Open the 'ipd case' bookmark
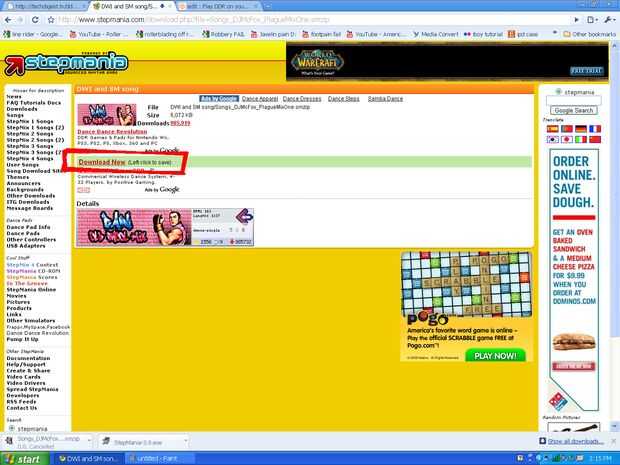This screenshot has width=620, height=465. [523, 34]
